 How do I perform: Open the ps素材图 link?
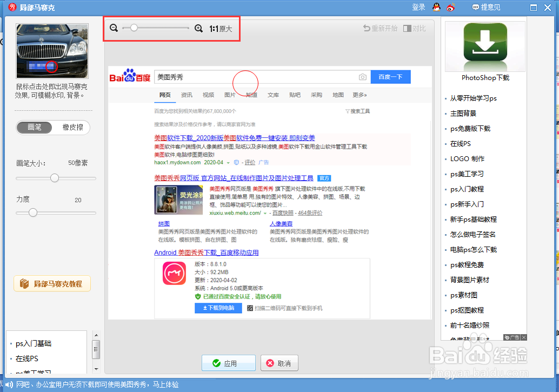(463, 295)
